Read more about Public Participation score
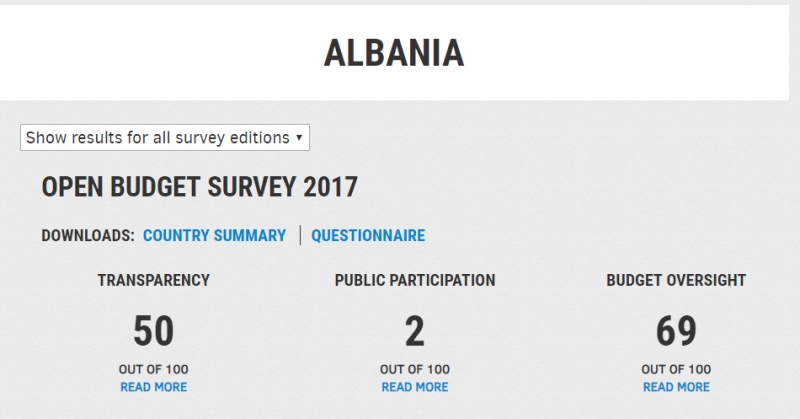 point(415,387)
